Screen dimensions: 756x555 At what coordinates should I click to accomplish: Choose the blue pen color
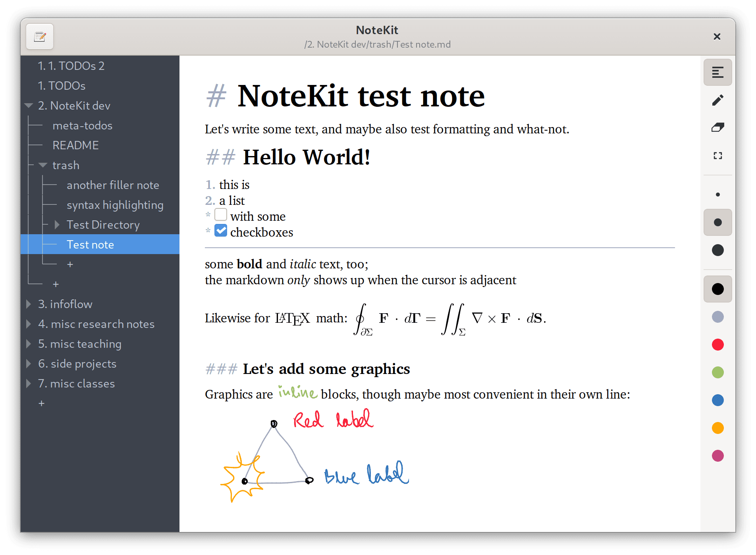717,400
